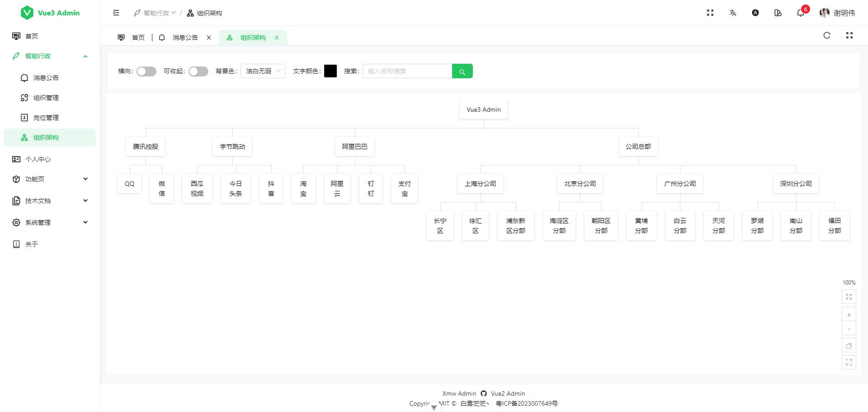Enter fullscreen via the top header icon
868x412 pixels.
click(710, 13)
